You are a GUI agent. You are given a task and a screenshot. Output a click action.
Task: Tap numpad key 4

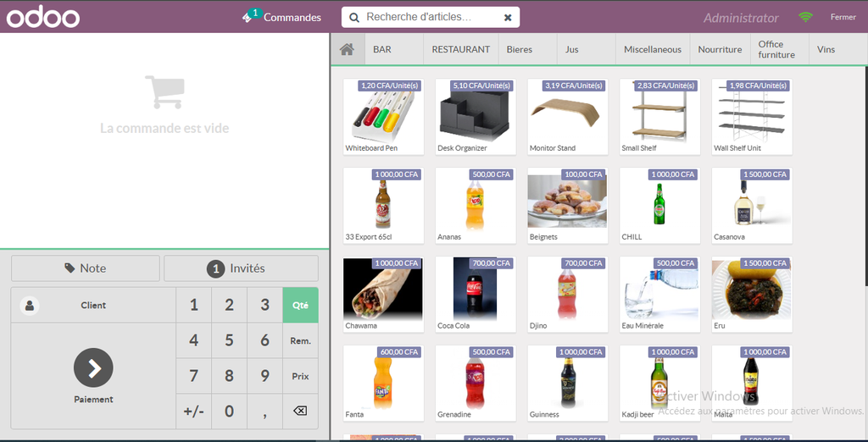(194, 340)
